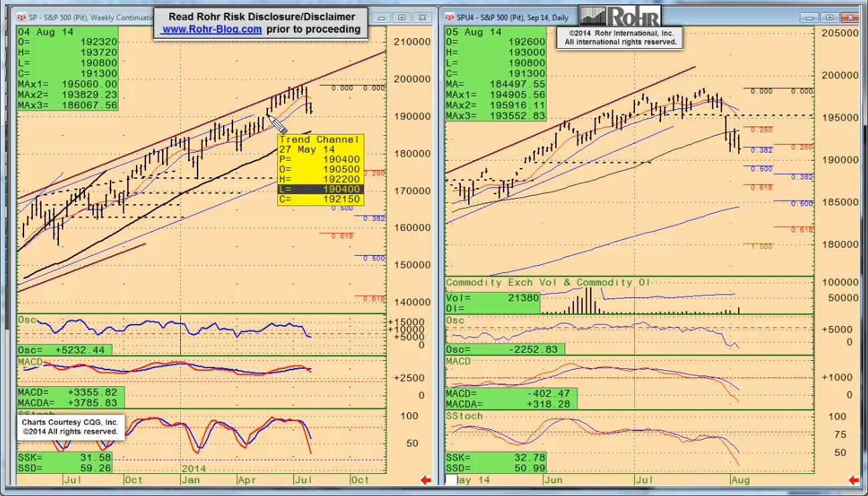Click the CQG icon of the SPU4 daily window
Screen dimensions: 868x496
[450, 17]
